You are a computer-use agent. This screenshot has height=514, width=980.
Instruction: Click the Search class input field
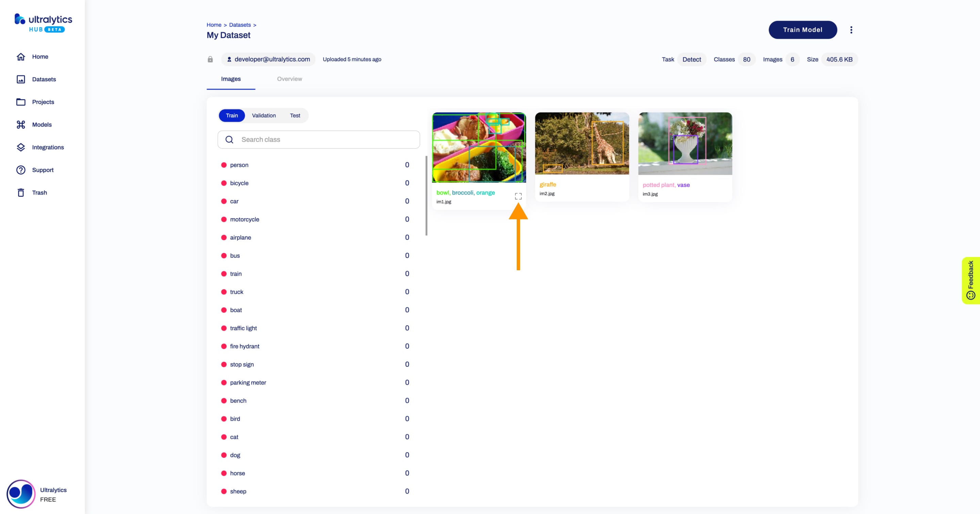coord(318,139)
